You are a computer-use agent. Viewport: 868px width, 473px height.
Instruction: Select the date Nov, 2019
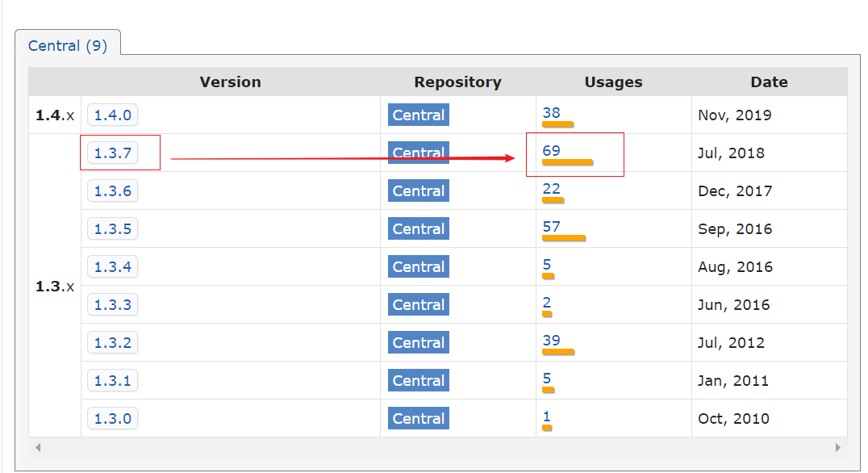pyautogui.click(x=735, y=115)
